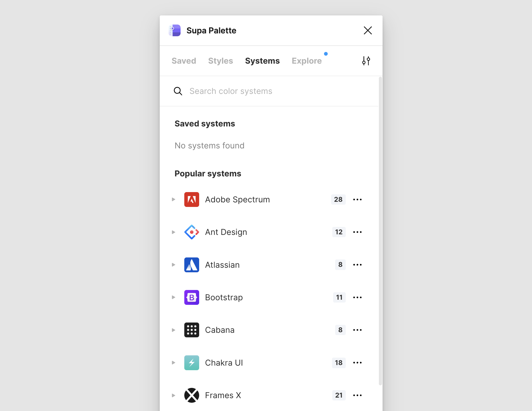
Task: Click the 28 count badge
Action: tap(338, 200)
